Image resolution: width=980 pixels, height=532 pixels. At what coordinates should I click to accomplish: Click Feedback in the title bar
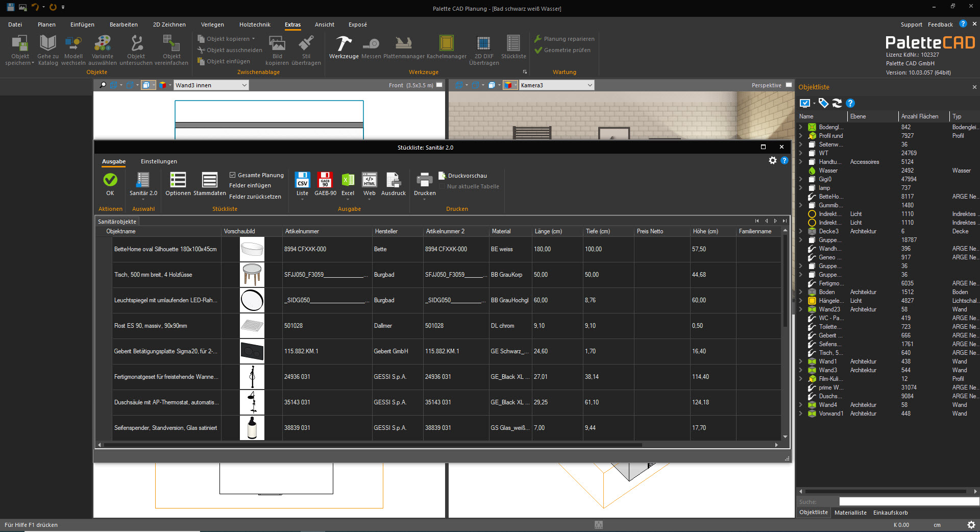[941, 24]
